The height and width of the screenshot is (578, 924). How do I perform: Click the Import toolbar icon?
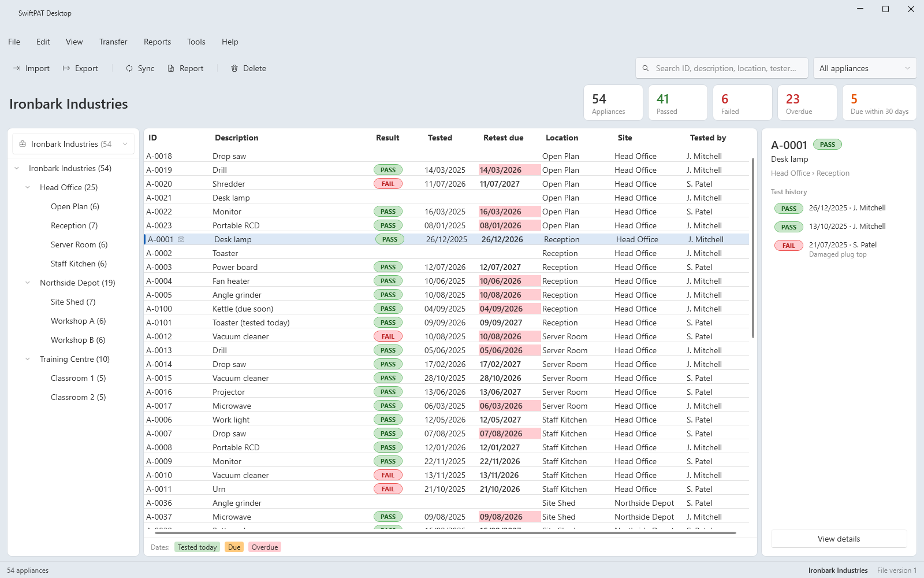pyautogui.click(x=17, y=68)
